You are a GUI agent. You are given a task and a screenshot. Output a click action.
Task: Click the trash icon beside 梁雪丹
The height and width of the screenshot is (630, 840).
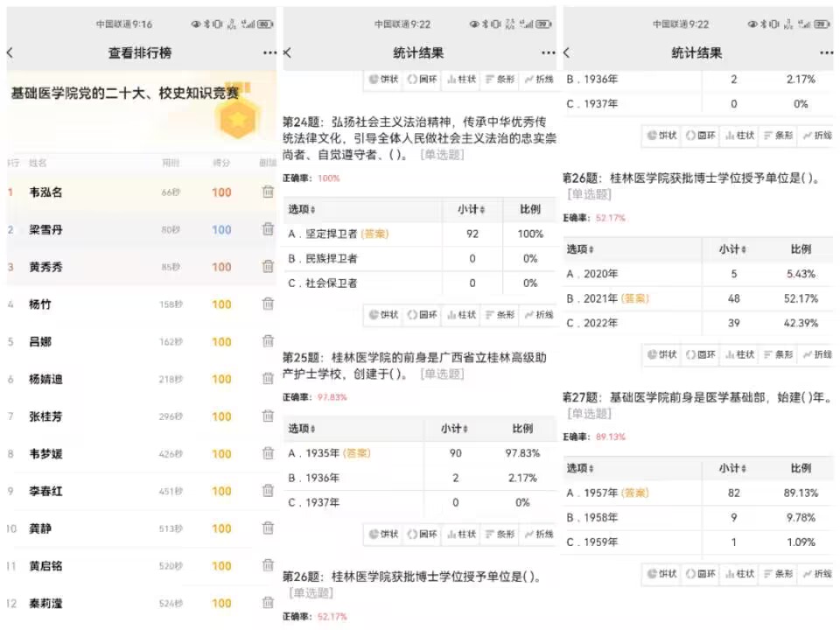268,229
